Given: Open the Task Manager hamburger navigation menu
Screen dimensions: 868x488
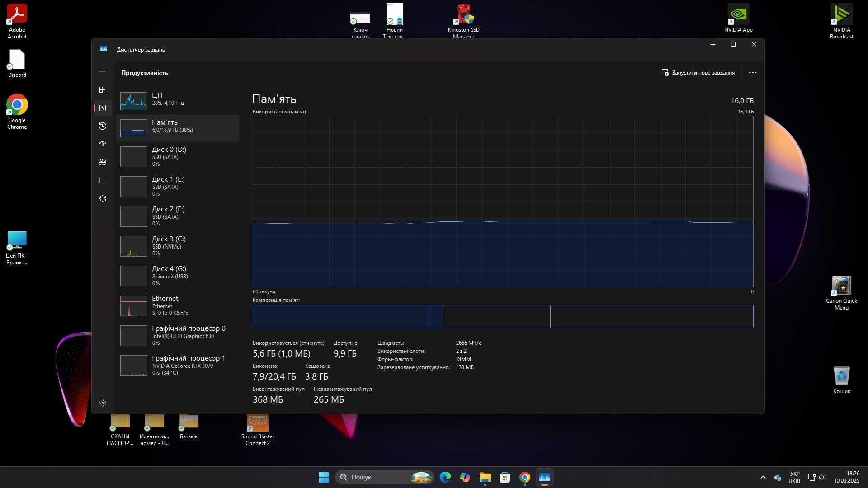Looking at the screenshot, I should pyautogui.click(x=103, y=72).
